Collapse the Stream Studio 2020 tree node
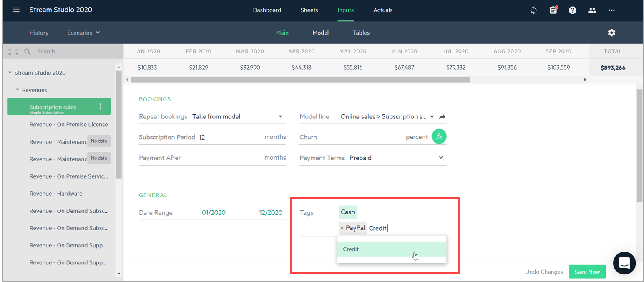This screenshot has width=644, height=282. [x=10, y=73]
